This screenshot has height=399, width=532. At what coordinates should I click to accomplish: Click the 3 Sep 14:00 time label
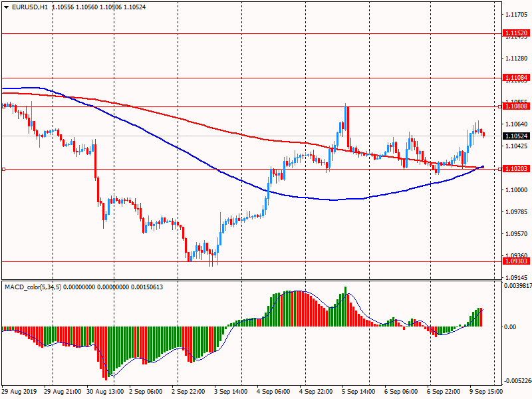coord(231,392)
